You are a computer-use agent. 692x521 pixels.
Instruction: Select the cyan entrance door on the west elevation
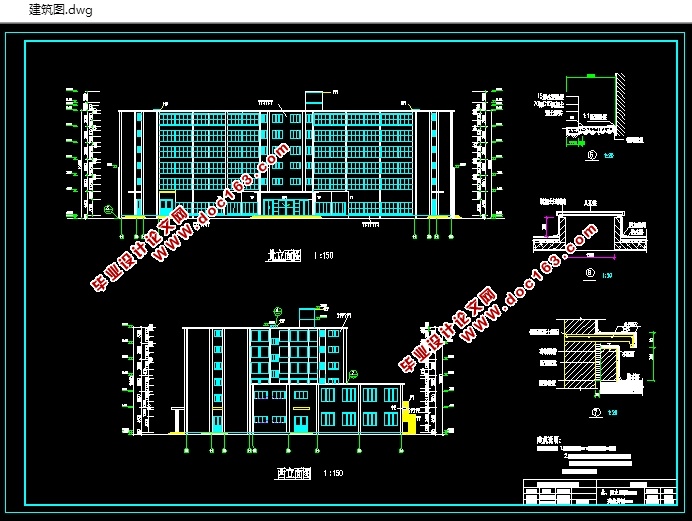click(301, 422)
